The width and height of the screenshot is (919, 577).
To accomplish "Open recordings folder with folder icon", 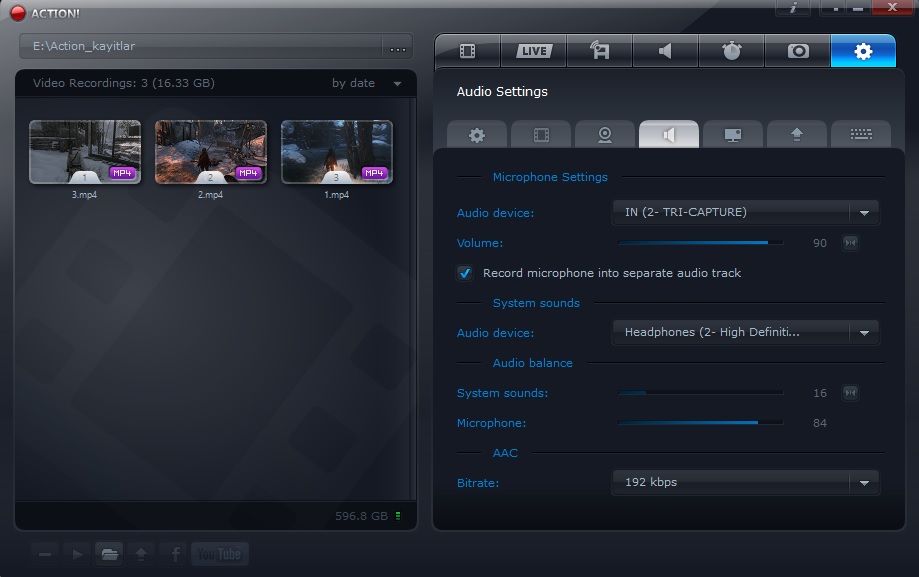I will [x=109, y=554].
